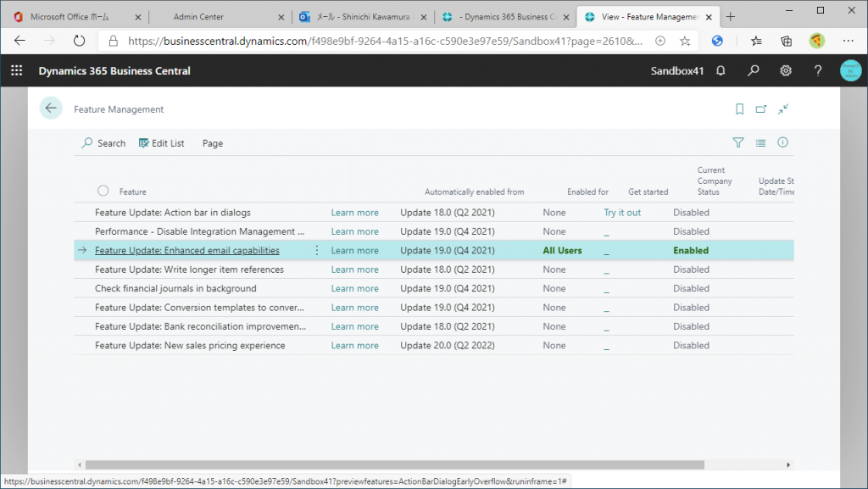Open browser collections

click(786, 41)
